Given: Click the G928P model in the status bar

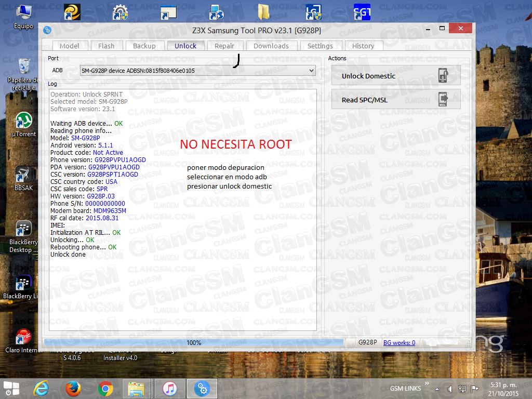Looking at the screenshot, I should 367,342.
